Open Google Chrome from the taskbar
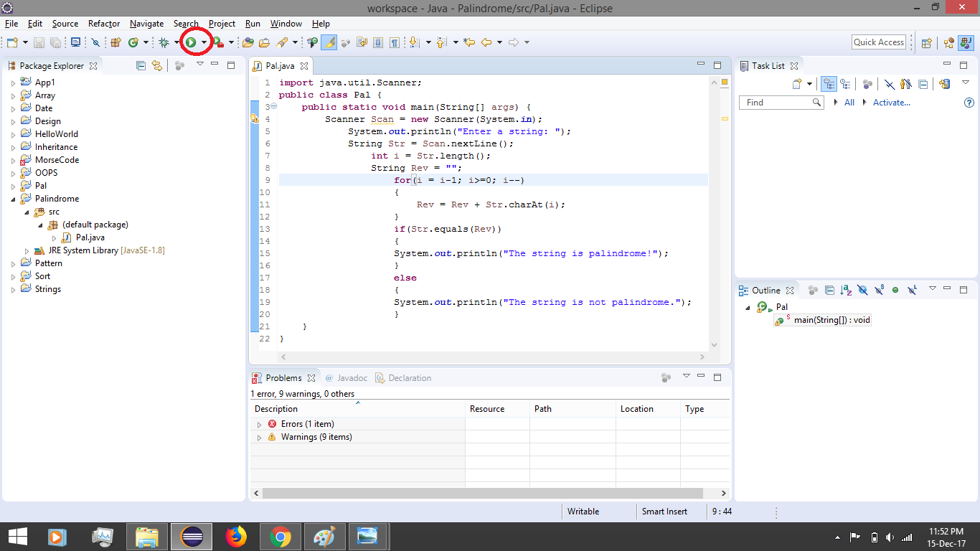The image size is (980, 551). 280,536
